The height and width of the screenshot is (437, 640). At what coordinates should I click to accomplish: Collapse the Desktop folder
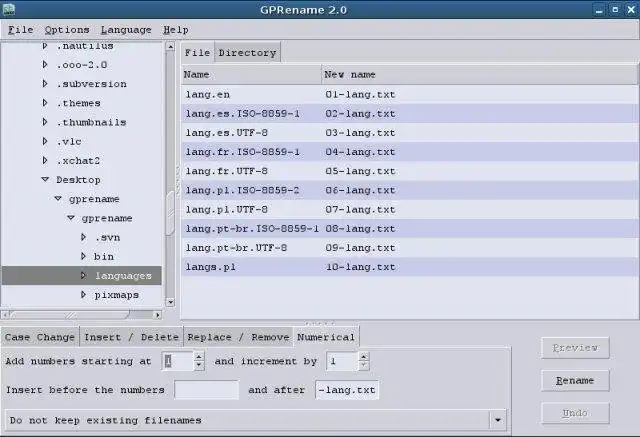[45, 180]
